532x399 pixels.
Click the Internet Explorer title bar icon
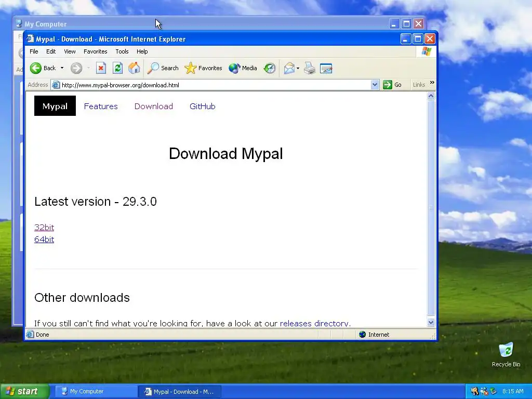[30, 38]
